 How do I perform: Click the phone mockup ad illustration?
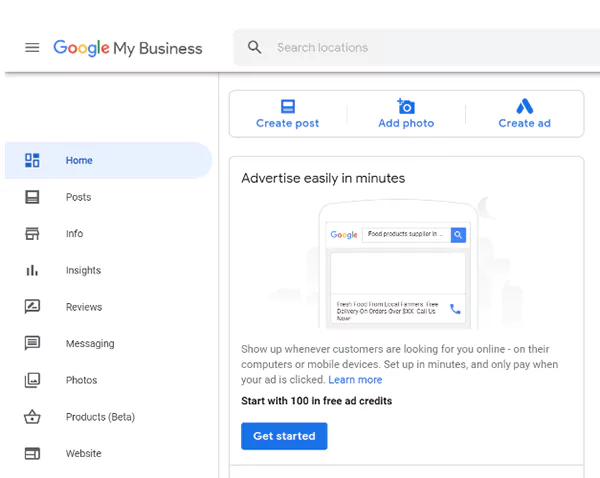coord(398,264)
